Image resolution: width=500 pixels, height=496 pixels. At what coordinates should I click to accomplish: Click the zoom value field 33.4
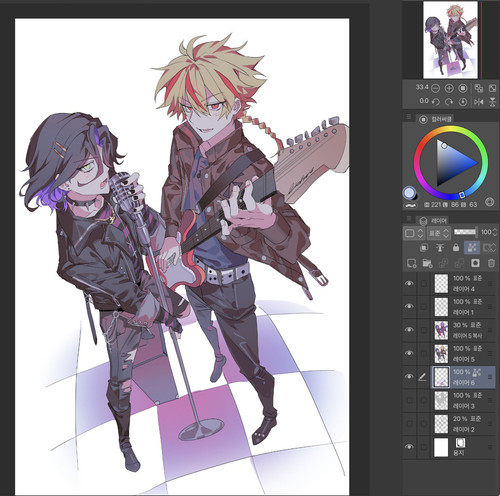[422, 87]
